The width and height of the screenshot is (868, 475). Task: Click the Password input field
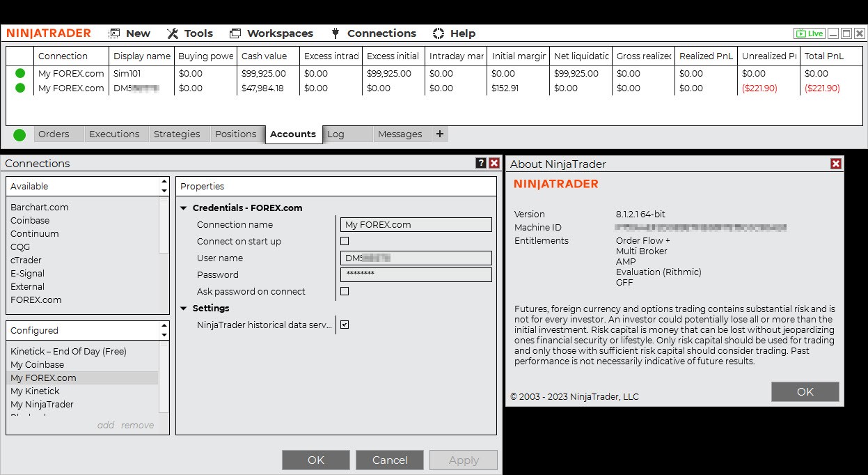(416, 274)
